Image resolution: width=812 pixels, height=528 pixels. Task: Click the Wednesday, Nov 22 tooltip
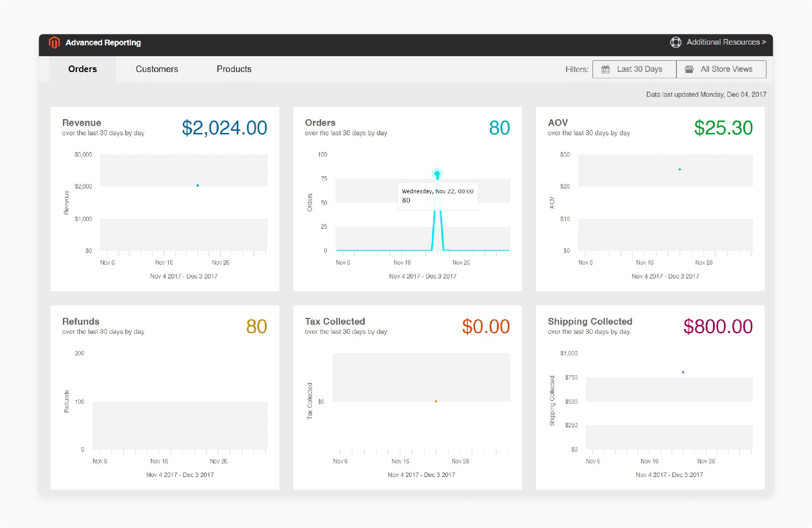[x=438, y=196]
